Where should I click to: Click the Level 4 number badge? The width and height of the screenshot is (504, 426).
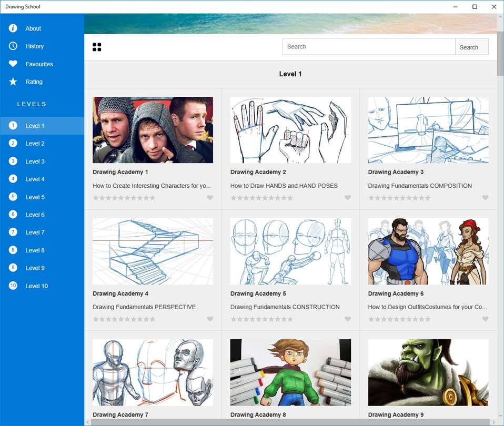click(13, 179)
